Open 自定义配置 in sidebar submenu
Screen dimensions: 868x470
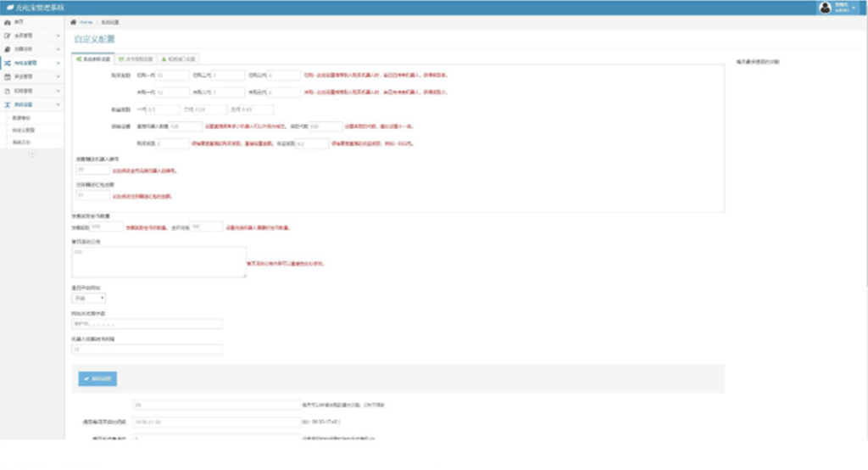(24, 130)
